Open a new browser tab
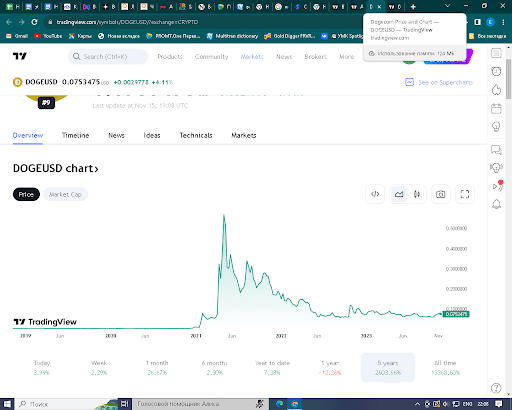 coord(413,6)
